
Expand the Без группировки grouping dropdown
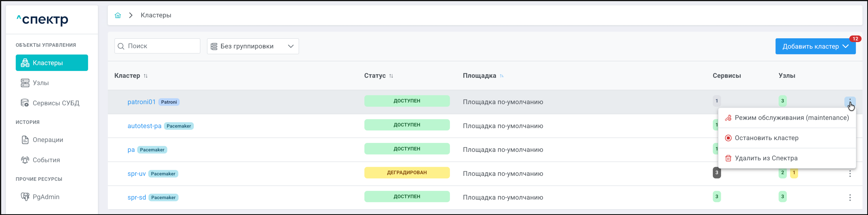coord(253,47)
